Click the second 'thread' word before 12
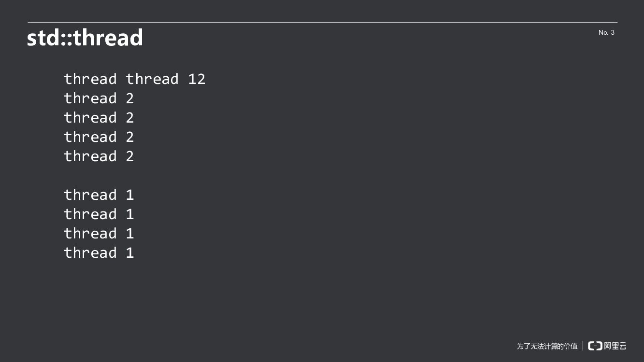The width and height of the screenshot is (644, 362). coord(152,79)
